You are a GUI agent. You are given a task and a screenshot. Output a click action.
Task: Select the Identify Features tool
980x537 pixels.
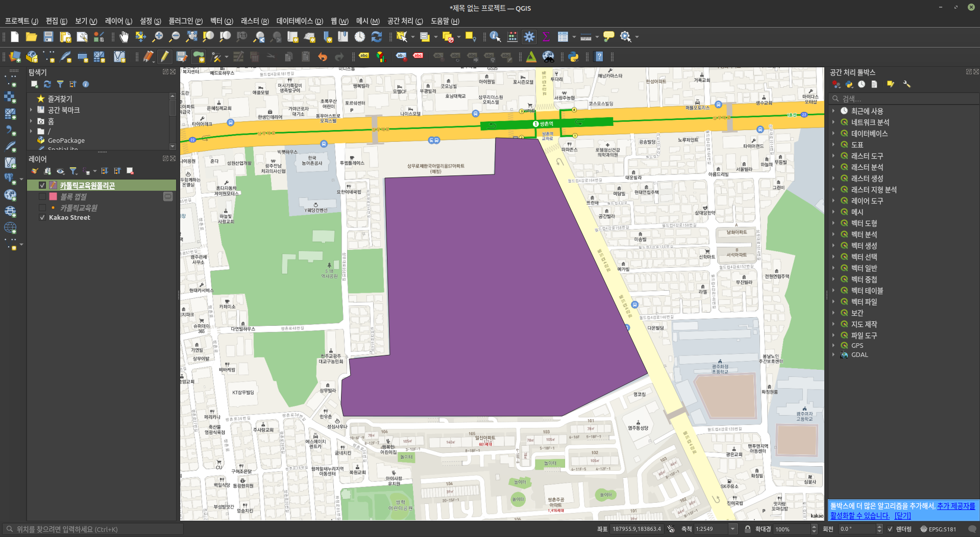pyautogui.click(x=495, y=37)
